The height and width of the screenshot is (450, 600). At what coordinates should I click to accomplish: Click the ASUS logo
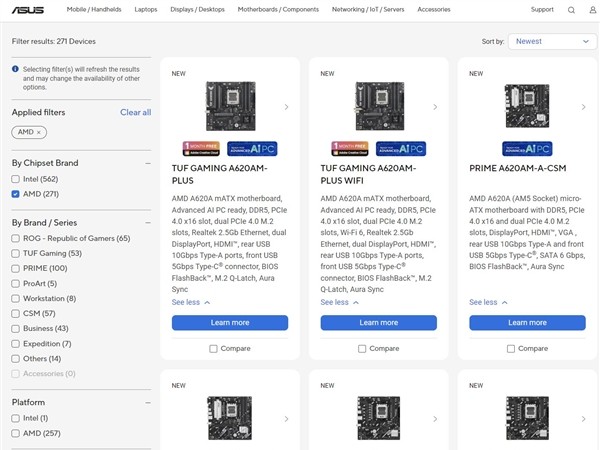tap(28, 10)
